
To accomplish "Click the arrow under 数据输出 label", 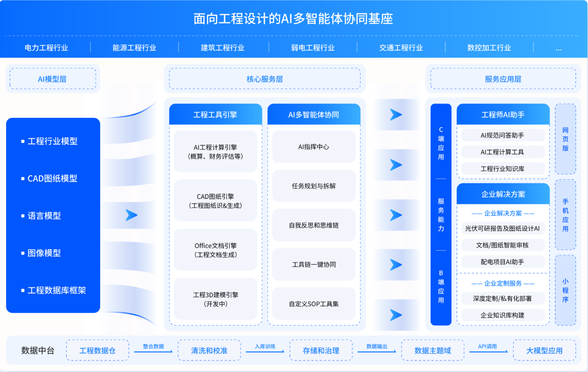I will 377,351.
